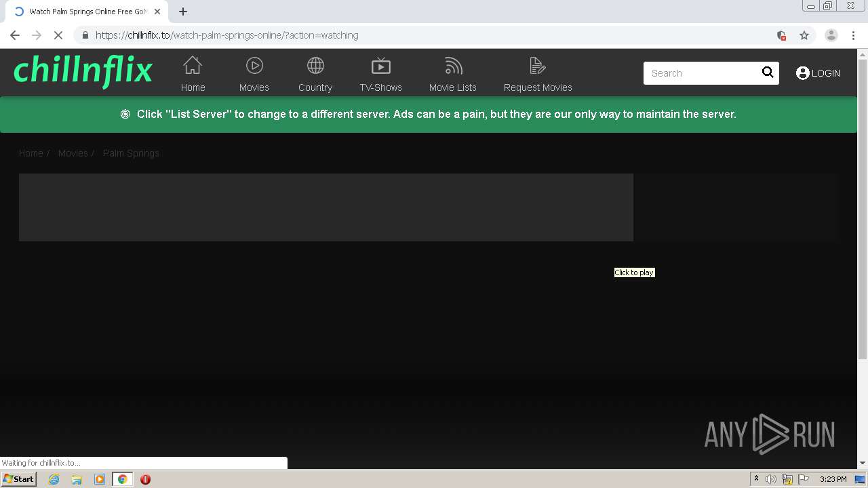Bookmark this page with star icon
868x488 pixels.
(x=804, y=35)
